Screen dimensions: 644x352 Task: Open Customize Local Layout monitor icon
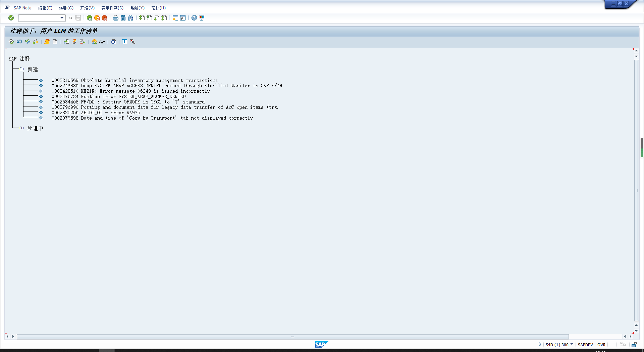coord(202,18)
